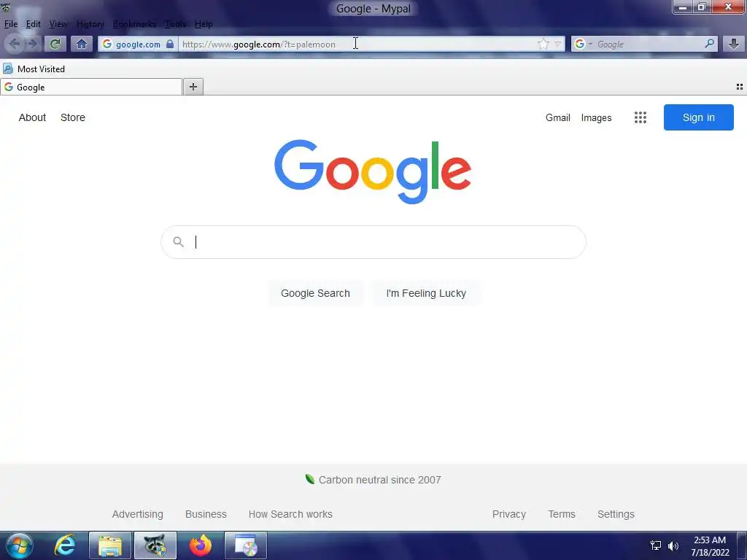Choose search engine from Google dropdown
Image resolution: width=747 pixels, height=560 pixels.
583,44
